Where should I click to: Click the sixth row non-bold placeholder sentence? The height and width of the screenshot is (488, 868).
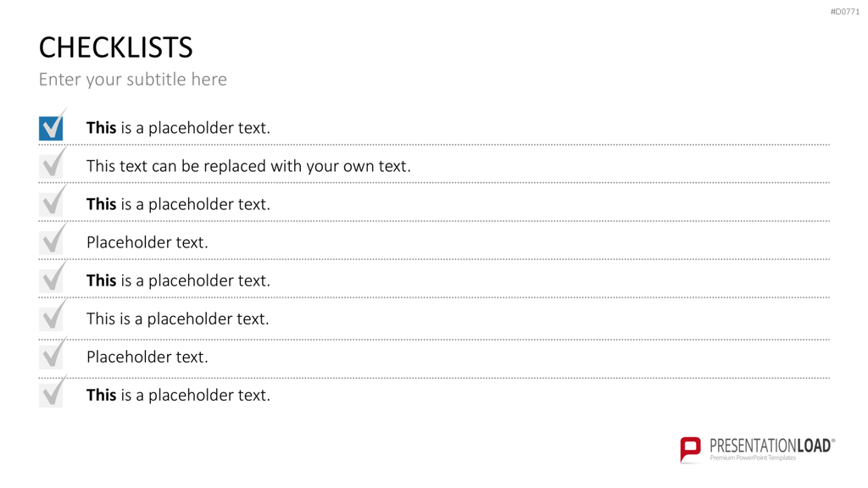click(178, 319)
